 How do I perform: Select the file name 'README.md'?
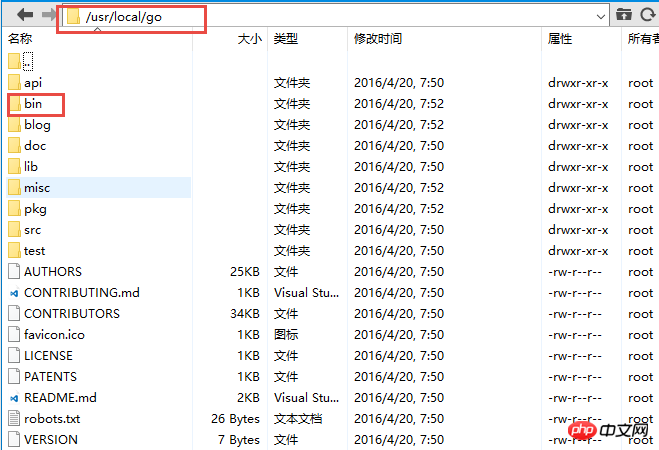[x=60, y=397]
